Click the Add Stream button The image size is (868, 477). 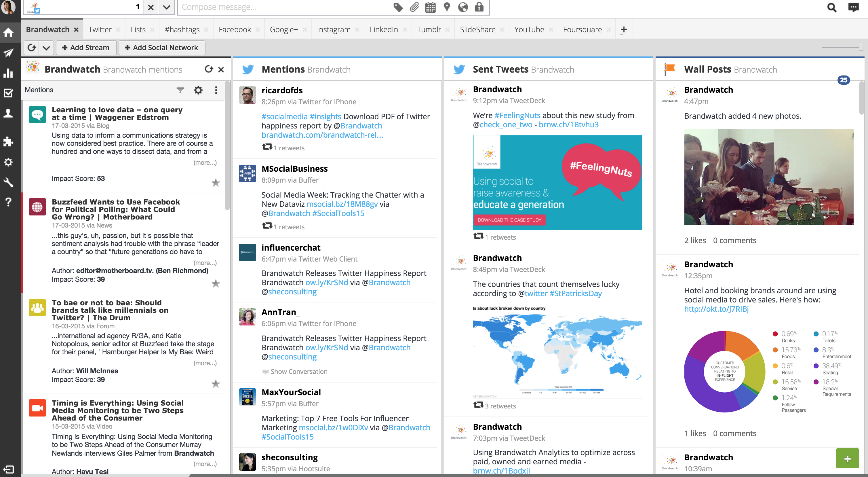pyautogui.click(x=86, y=48)
